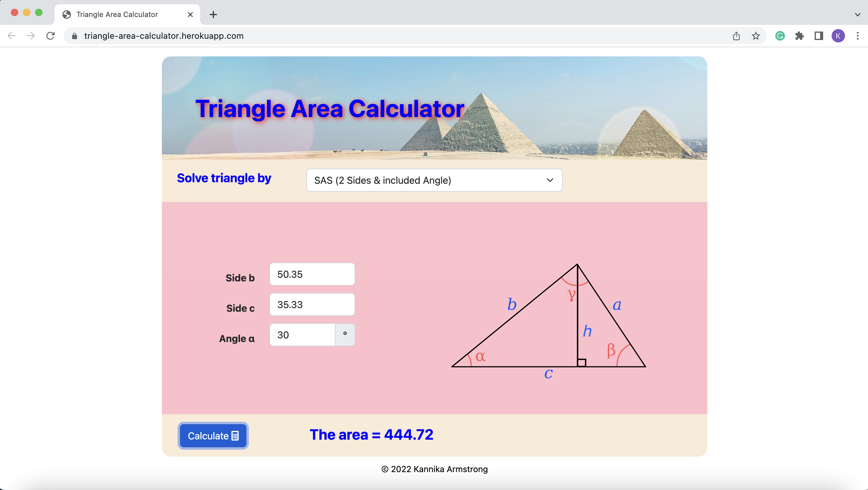Click the profile avatar icon K

coord(839,36)
